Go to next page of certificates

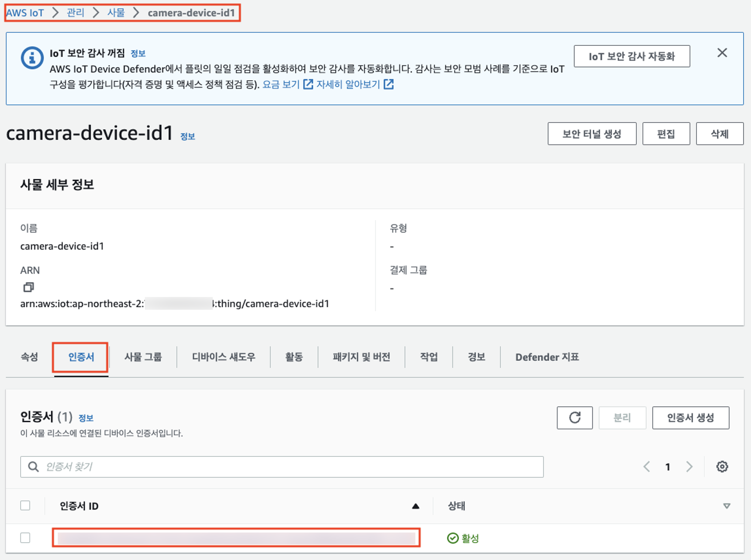689,467
